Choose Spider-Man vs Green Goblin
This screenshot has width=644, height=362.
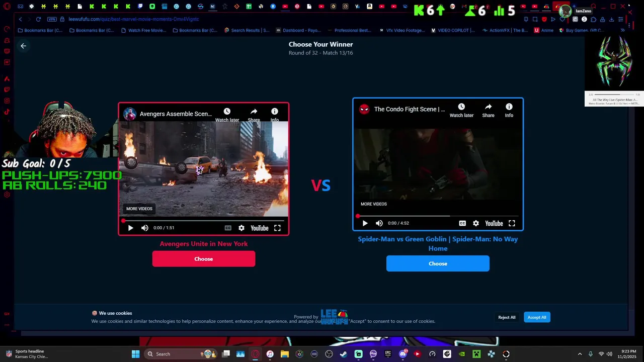(x=438, y=263)
